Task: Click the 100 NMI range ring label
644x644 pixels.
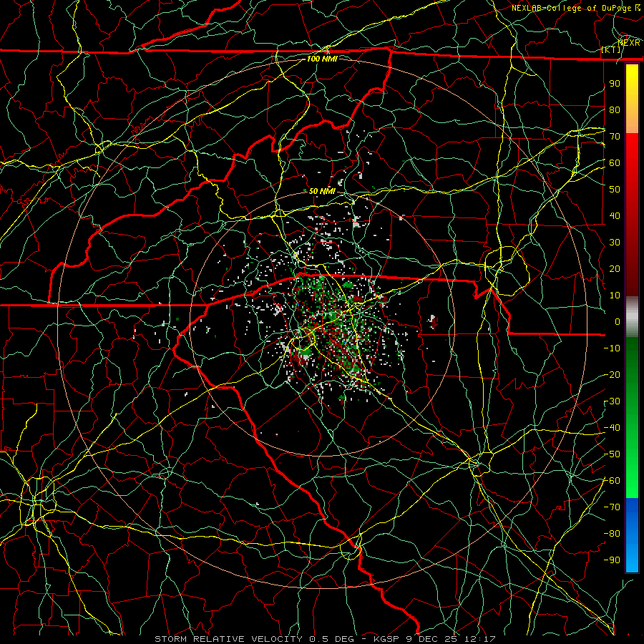Action: [x=322, y=59]
